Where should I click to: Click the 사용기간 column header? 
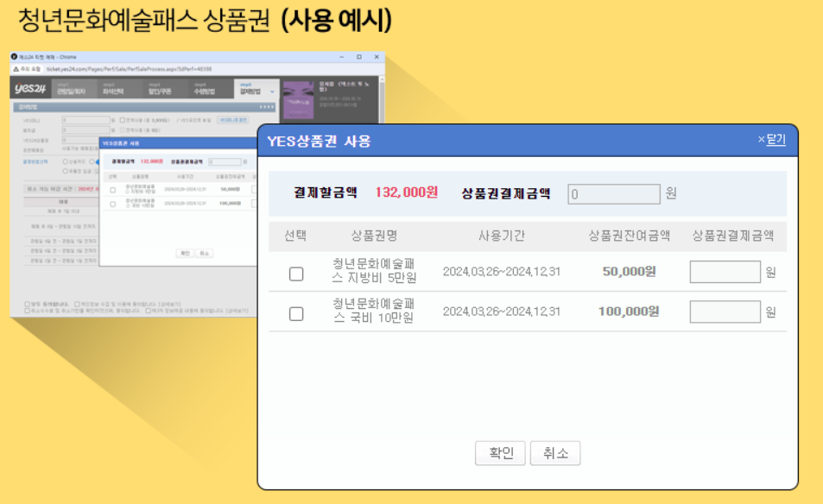(501, 236)
